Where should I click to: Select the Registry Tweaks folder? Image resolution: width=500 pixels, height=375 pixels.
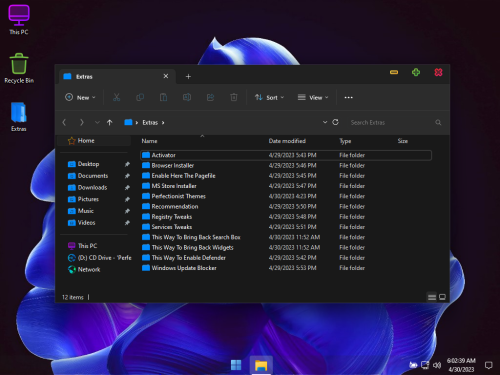(x=286, y=217)
